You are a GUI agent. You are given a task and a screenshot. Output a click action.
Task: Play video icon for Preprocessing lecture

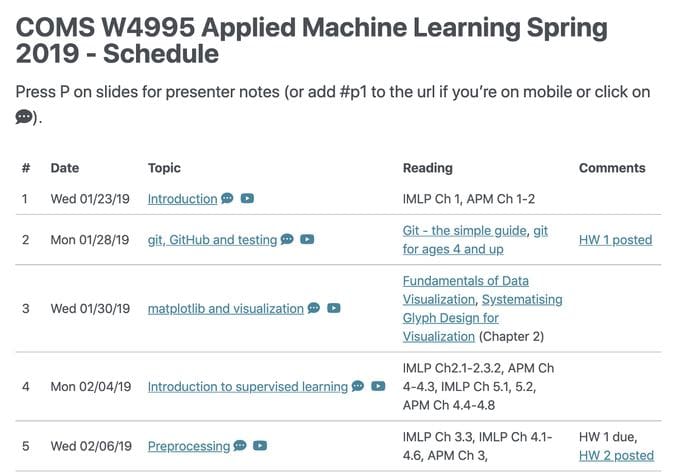pyautogui.click(x=260, y=446)
